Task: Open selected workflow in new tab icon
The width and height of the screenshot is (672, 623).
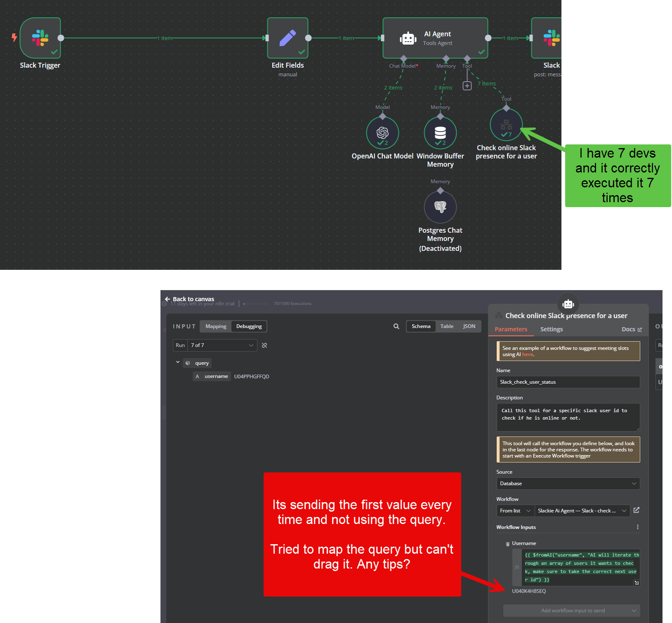Action: point(637,510)
